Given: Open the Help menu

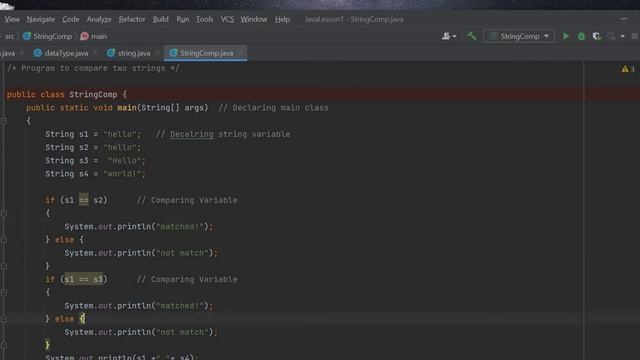Looking at the screenshot, I should tap(282, 19).
